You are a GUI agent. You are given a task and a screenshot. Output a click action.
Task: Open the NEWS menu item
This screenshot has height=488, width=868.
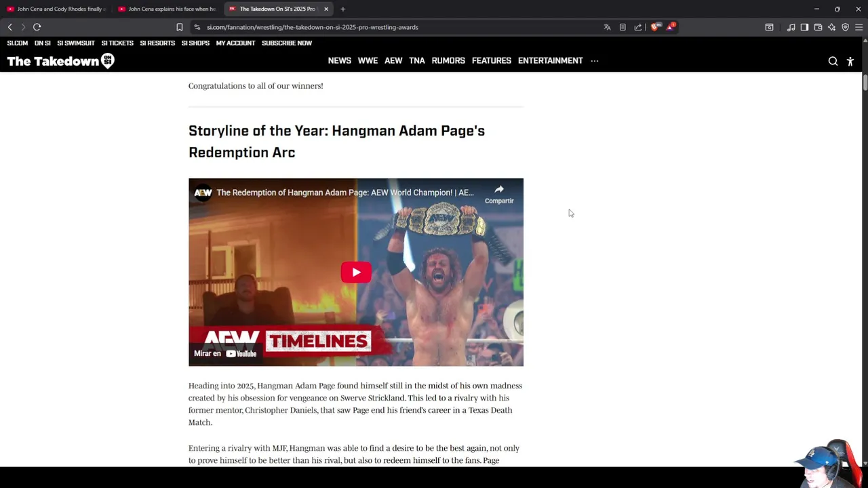(340, 60)
